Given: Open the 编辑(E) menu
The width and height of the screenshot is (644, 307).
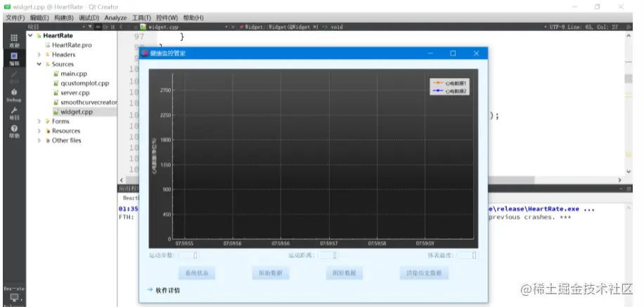Looking at the screenshot, I should point(39,18).
